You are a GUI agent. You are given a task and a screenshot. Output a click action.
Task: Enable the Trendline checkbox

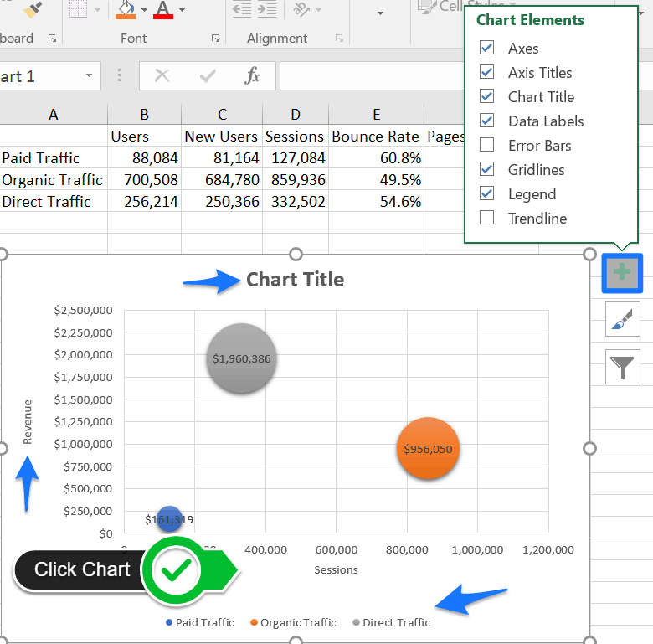coord(487,218)
